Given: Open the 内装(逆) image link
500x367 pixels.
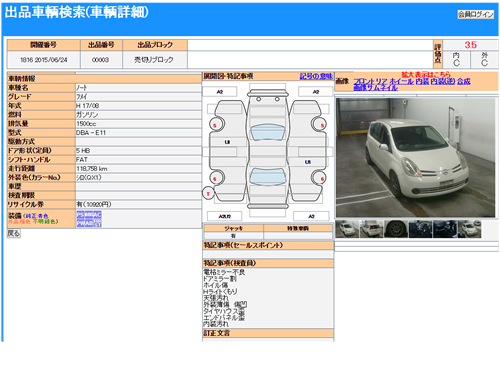Looking at the screenshot, I should tap(443, 81).
